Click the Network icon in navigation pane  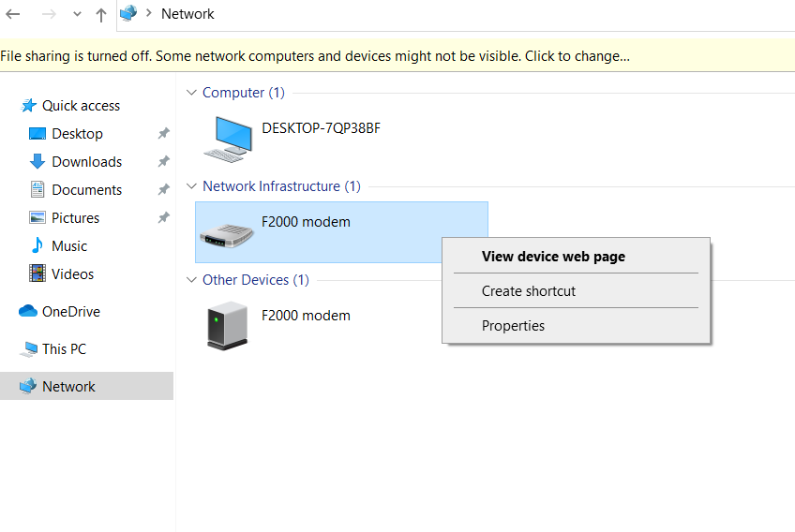click(x=28, y=386)
